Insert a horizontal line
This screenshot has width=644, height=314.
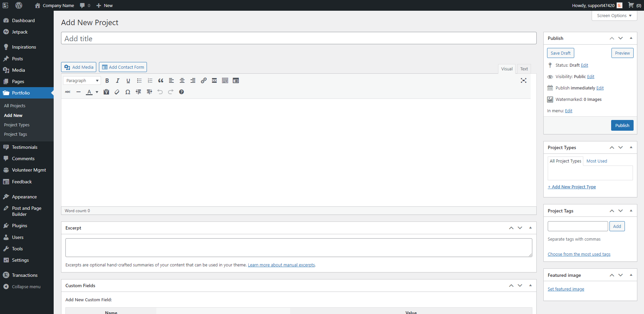[78, 92]
